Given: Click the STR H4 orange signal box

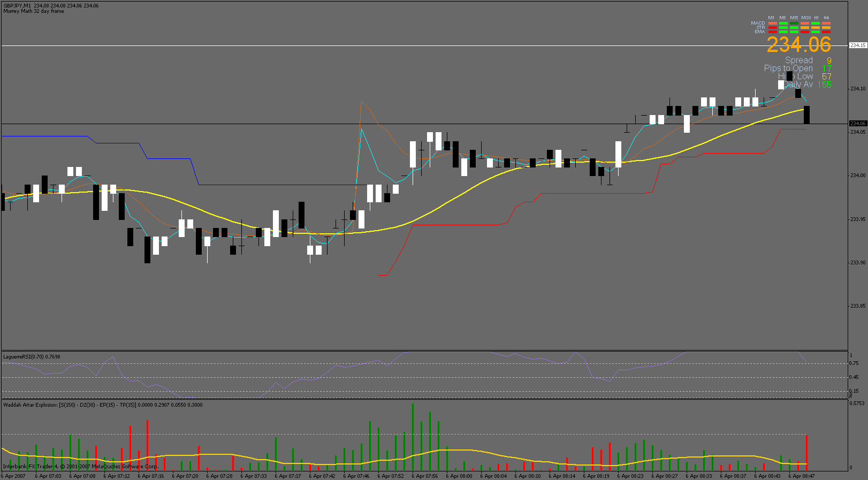Looking at the screenshot, I should pyautogui.click(x=826, y=28).
